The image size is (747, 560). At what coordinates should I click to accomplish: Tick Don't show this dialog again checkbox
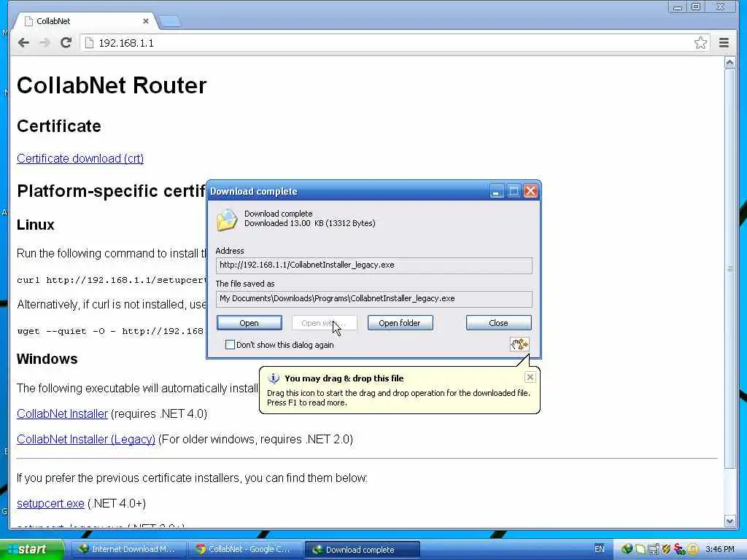[230, 344]
